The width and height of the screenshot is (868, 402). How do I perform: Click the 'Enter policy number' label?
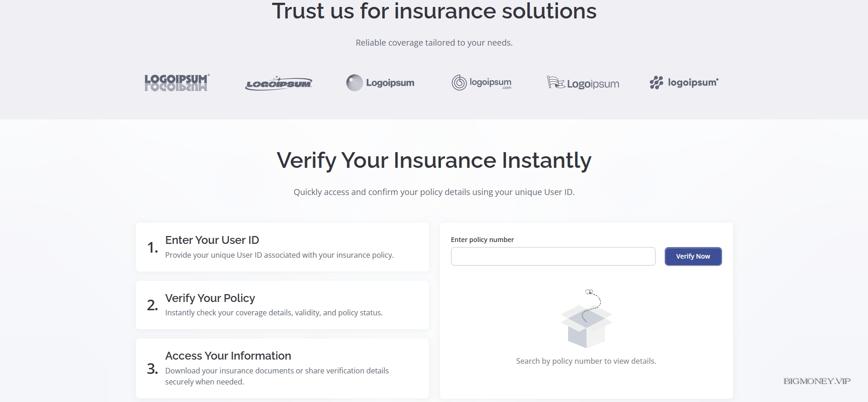482,240
